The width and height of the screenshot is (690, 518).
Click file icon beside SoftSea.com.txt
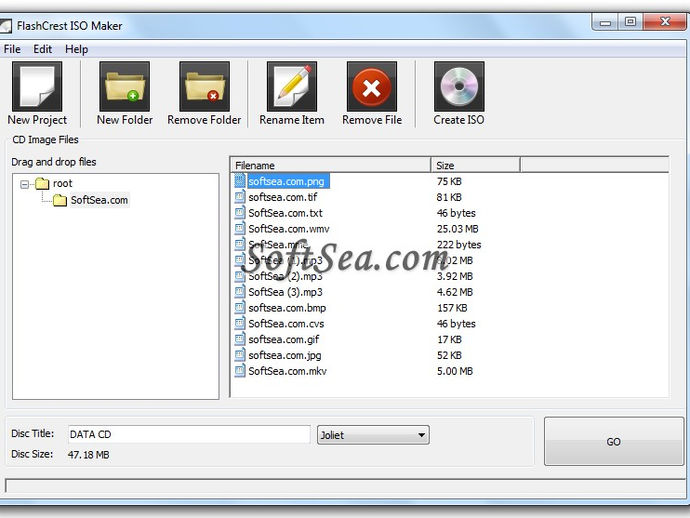239,213
